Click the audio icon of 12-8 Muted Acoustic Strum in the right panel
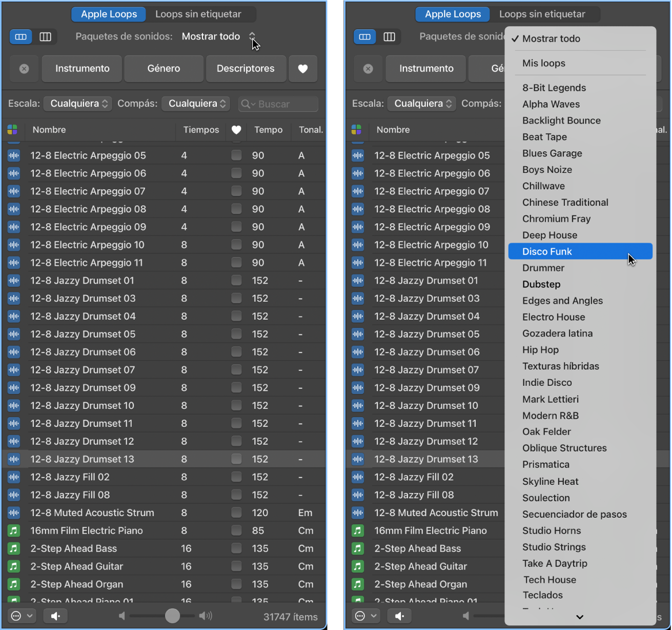672x630 pixels. coord(358,513)
